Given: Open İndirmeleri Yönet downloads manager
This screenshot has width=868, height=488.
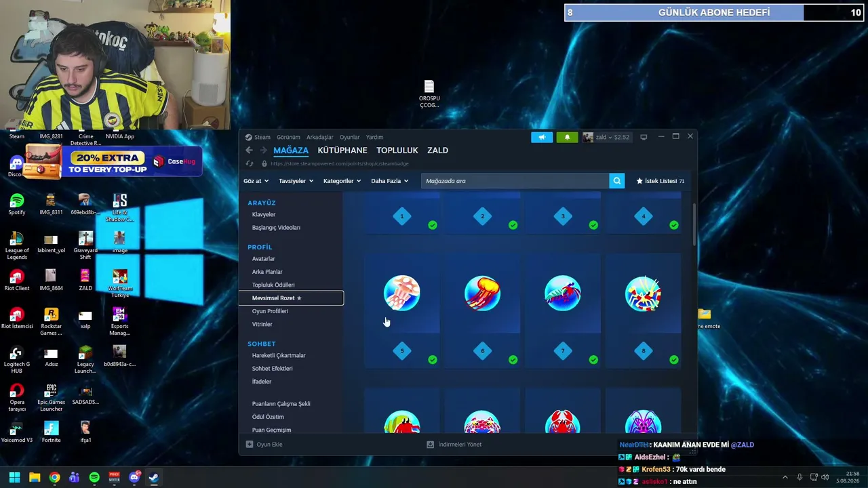Looking at the screenshot, I should pyautogui.click(x=454, y=445).
